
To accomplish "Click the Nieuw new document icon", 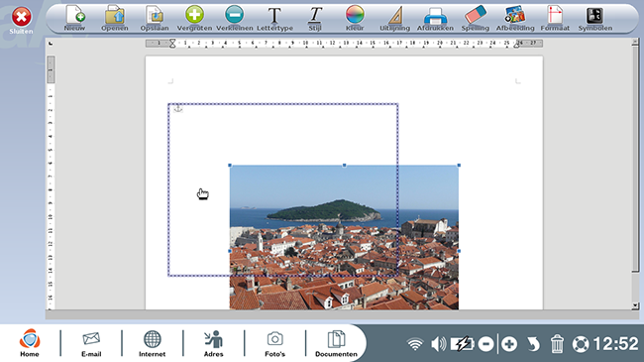I will click(x=74, y=18).
